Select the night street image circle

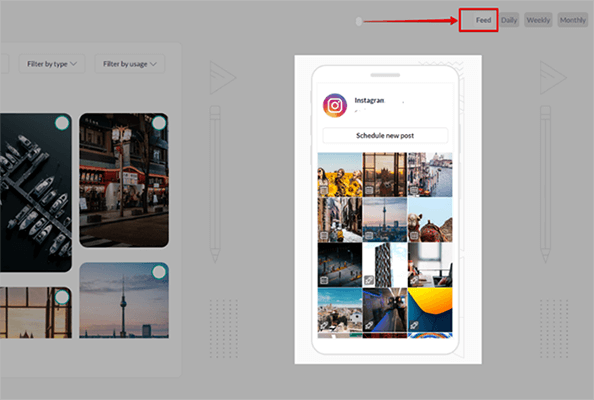(x=159, y=123)
